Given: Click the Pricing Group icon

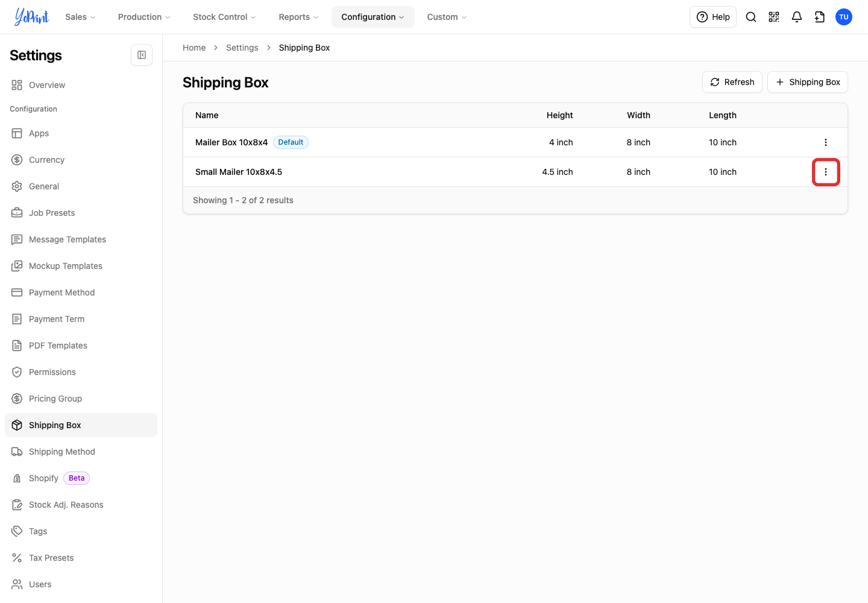Looking at the screenshot, I should coord(17,399).
